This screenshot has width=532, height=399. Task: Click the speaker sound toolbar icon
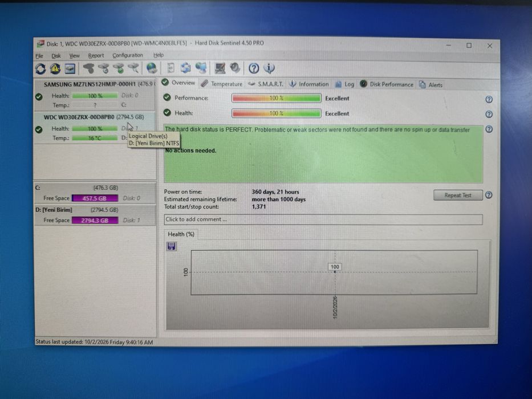click(235, 68)
